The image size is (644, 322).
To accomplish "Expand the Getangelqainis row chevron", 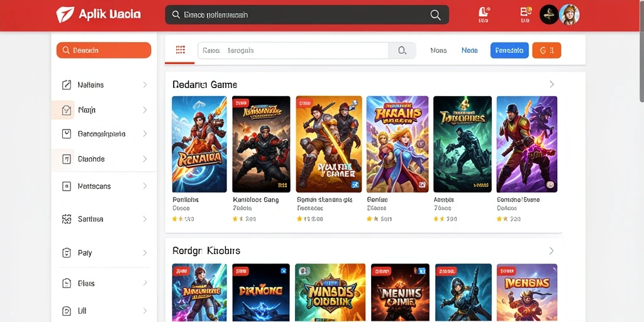I will (x=145, y=134).
